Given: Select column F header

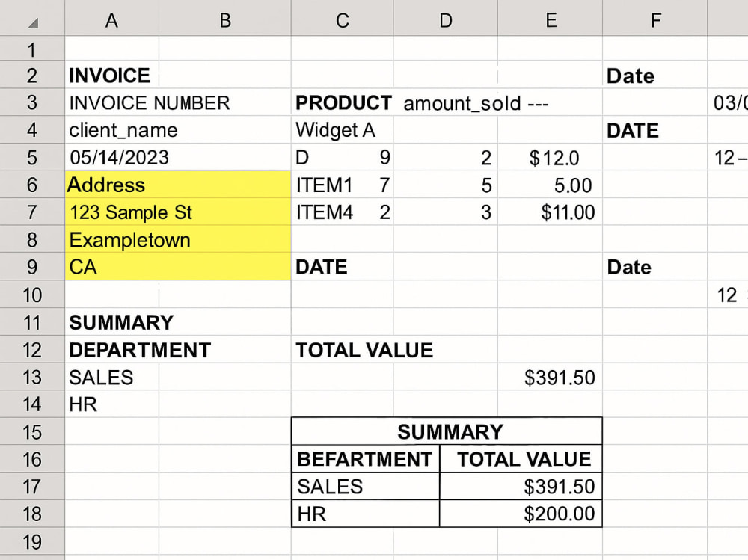Looking at the screenshot, I should pos(655,19).
